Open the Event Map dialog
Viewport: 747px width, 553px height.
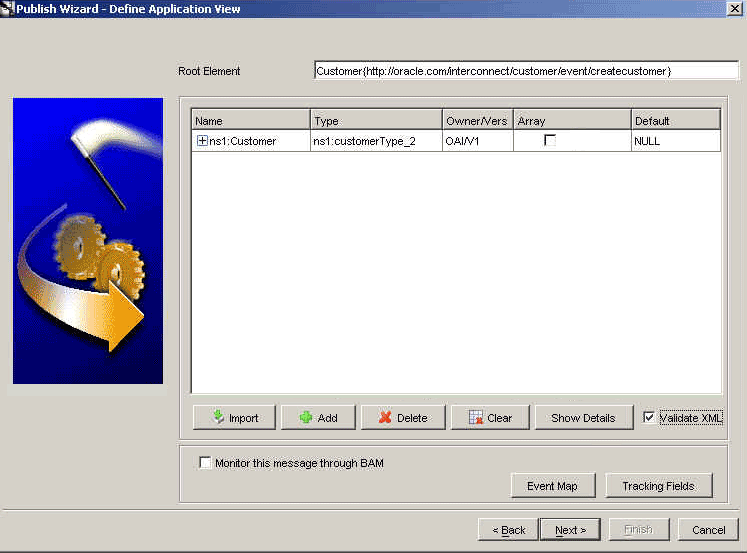553,486
